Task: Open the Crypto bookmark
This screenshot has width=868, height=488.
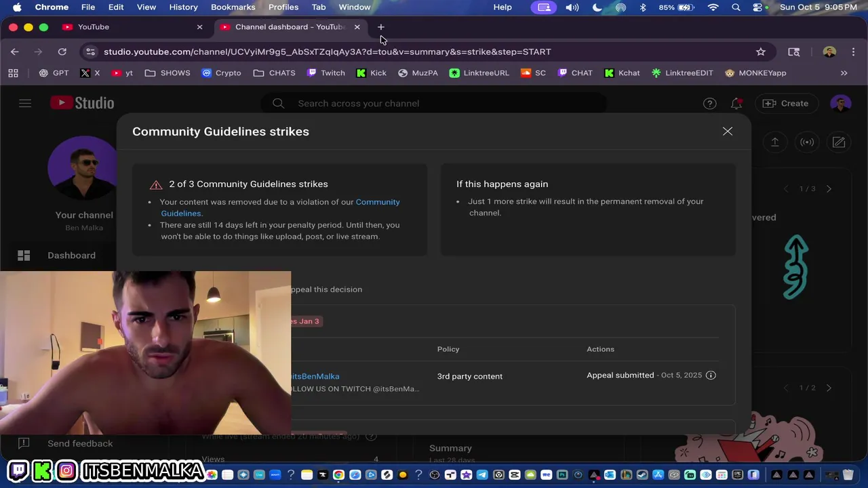Action: point(222,73)
